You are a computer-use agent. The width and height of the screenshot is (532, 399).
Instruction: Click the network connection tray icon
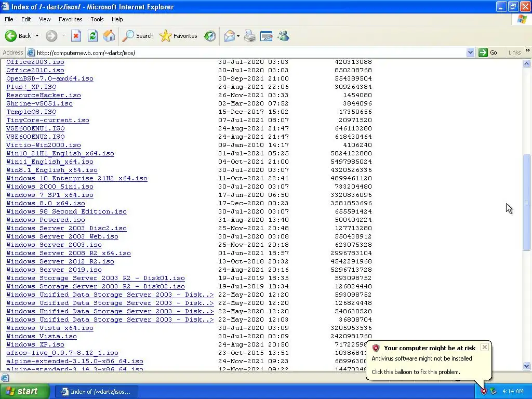pyautogui.click(x=493, y=392)
